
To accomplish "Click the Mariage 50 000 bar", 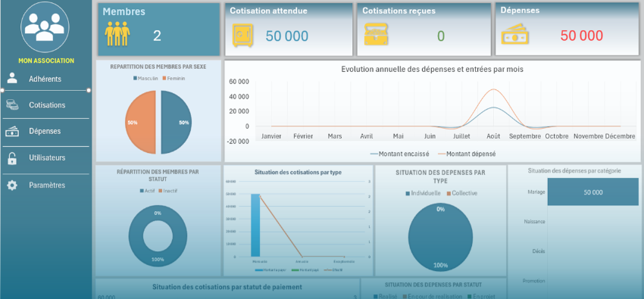I will pos(593,192).
